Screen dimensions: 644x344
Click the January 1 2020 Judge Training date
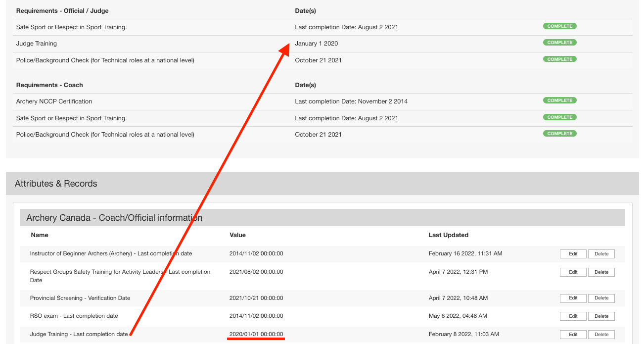(316, 44)
